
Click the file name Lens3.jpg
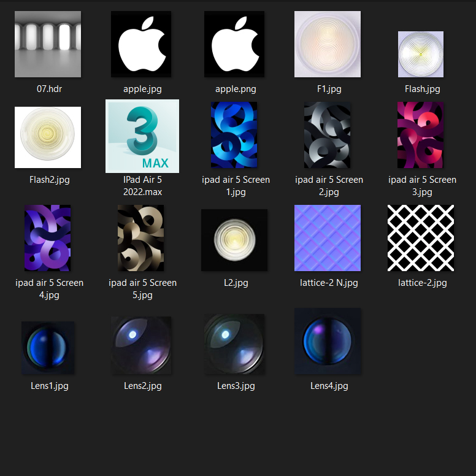236,386
